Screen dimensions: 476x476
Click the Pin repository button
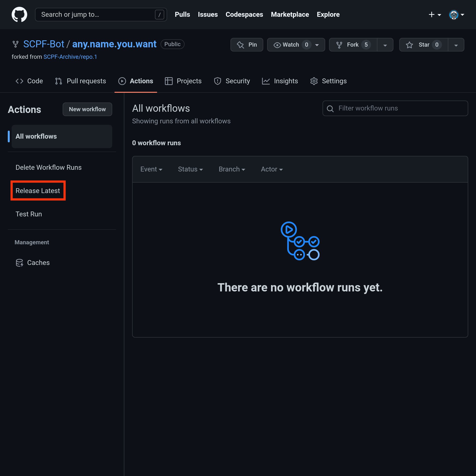coord(247,45)
